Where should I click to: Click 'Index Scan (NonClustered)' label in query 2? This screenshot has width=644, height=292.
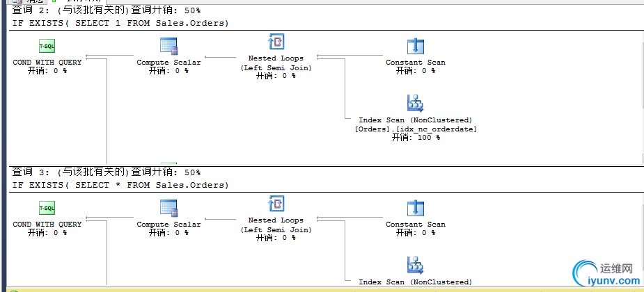click(x=416, y=120)
